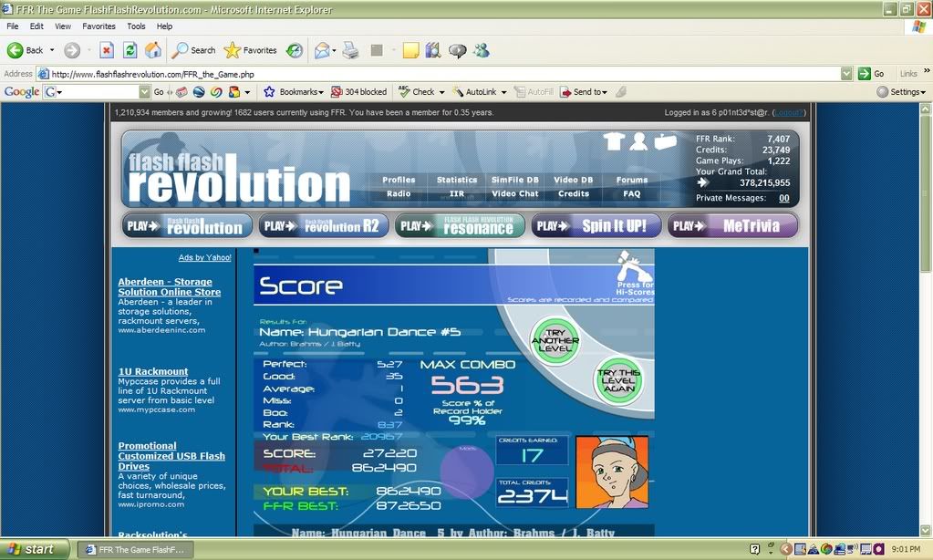Viewport: 933px width, 560px height.
Task: Open the Tools menu
Action: click(x=136, y=26)
